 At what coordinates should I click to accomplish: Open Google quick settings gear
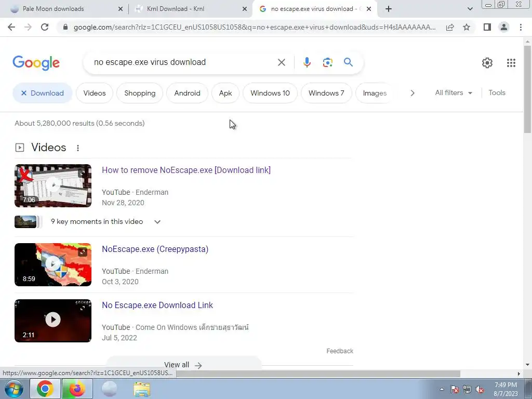click(487, 63)
